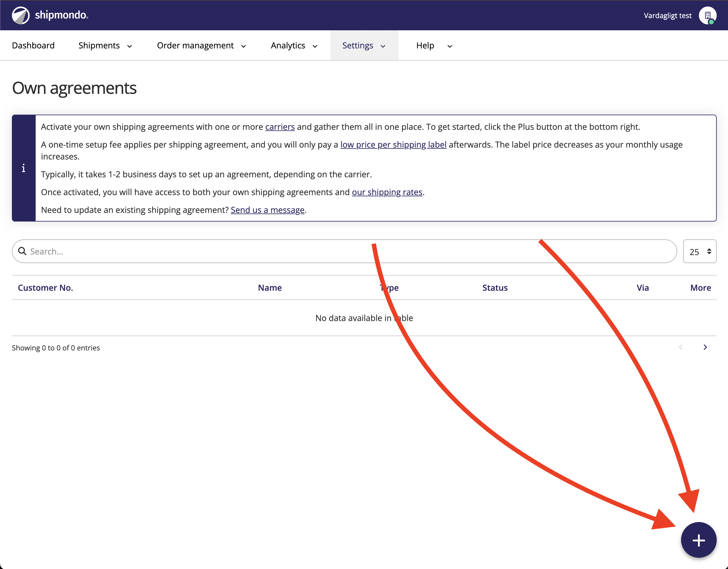Screen dimensions: 728x569
Task: Open the carriers link
Action: [x=280, y=127]
